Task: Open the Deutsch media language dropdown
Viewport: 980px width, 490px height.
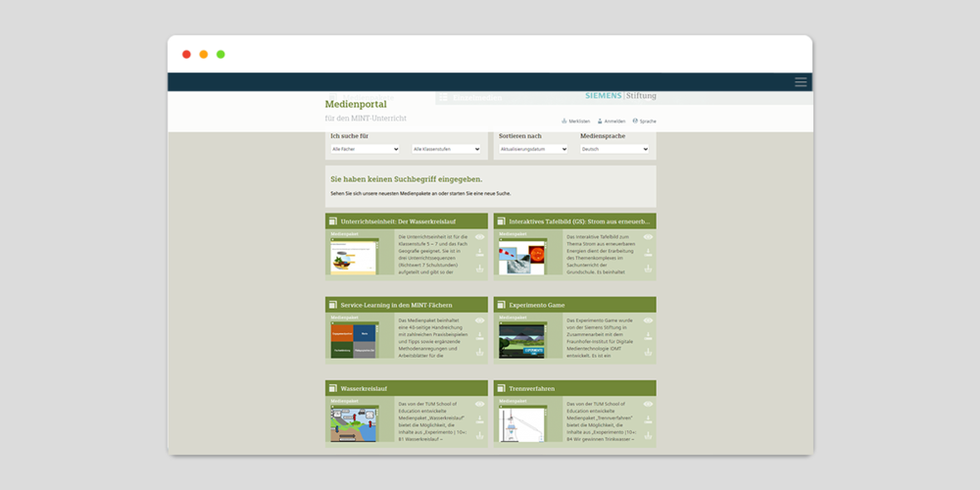Action: point(614,149)
